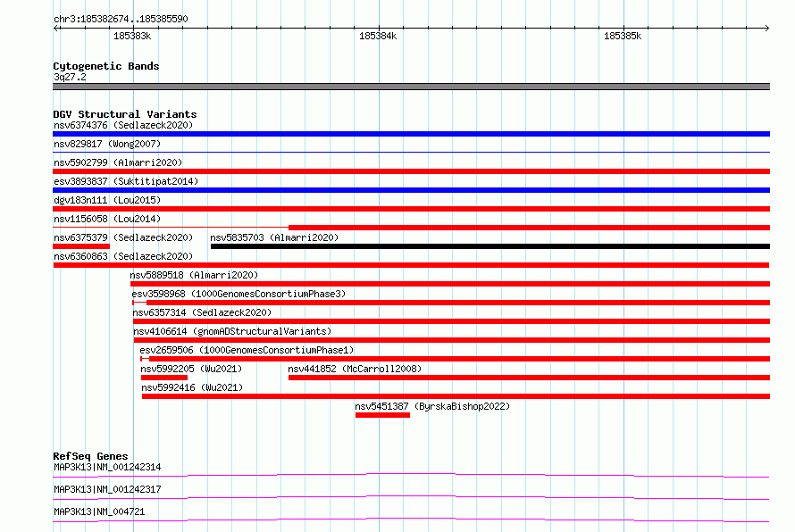Image resolution: width=795 pixels, height=532 pixels.
Task: Open the nsv5902799 (Almarri2020) variant
Action: click(118, 162)
